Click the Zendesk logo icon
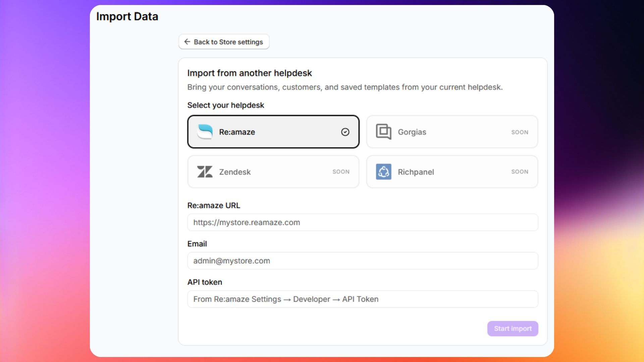This screenshot has width=644, height=362. point(205,172)
